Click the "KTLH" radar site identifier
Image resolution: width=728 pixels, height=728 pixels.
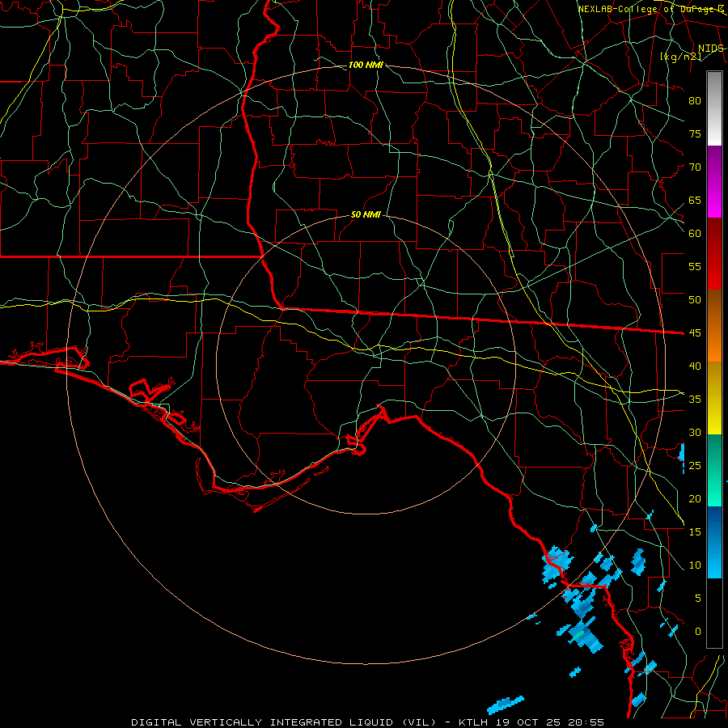click(472, 722)
